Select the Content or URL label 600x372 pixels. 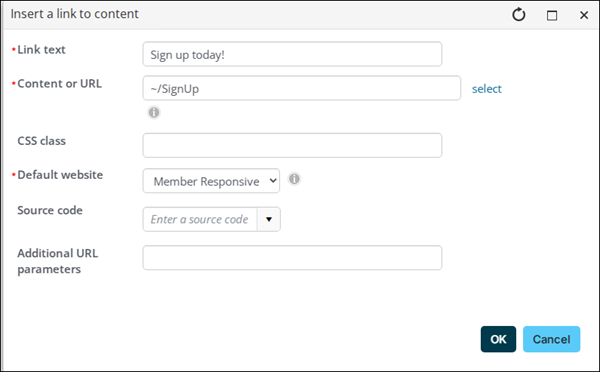tap(60, 83)
